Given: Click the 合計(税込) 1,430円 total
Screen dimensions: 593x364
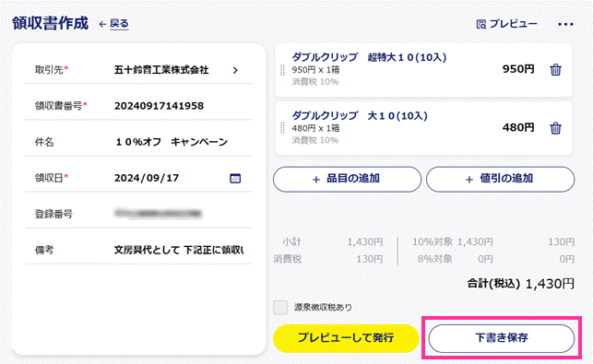Looking at the screenshot, I should pos(521,284).
